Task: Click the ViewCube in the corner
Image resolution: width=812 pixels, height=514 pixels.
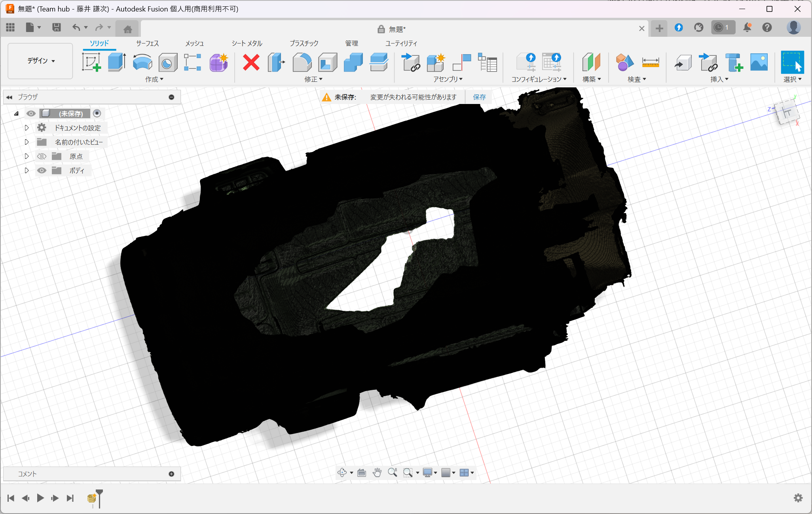Action: click(787, 112)
